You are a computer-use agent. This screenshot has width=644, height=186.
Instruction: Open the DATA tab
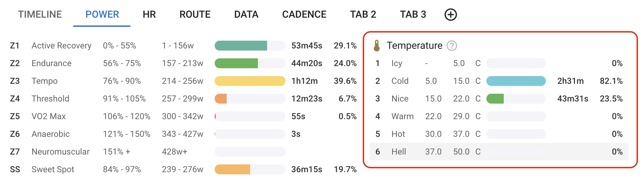coord(246,14)
